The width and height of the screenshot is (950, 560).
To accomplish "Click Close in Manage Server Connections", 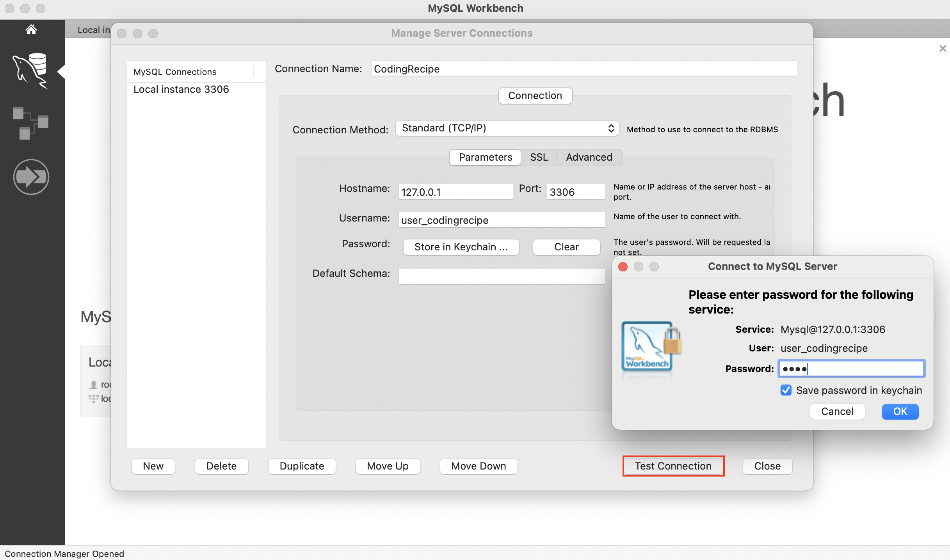I will click(x=767, y=466).
